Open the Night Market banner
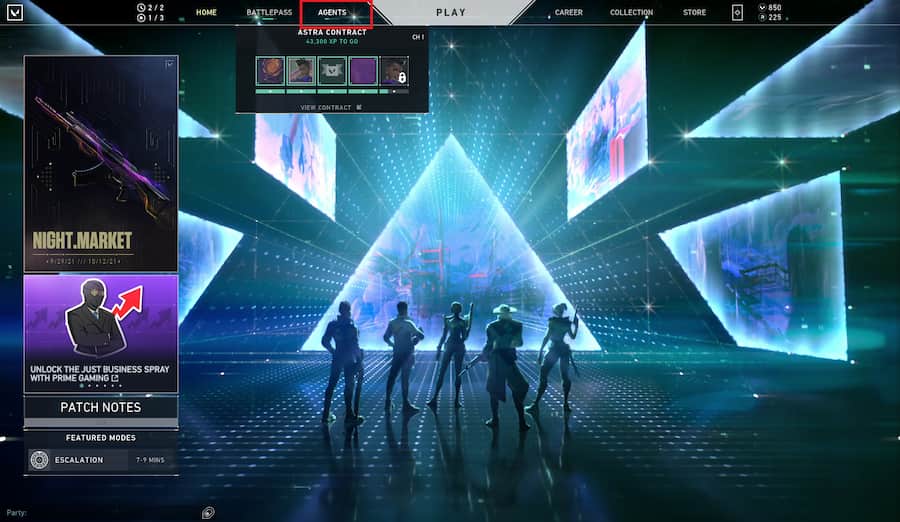Image resolution: width=900 pixels, height=522 pixels. click(101, 164)
